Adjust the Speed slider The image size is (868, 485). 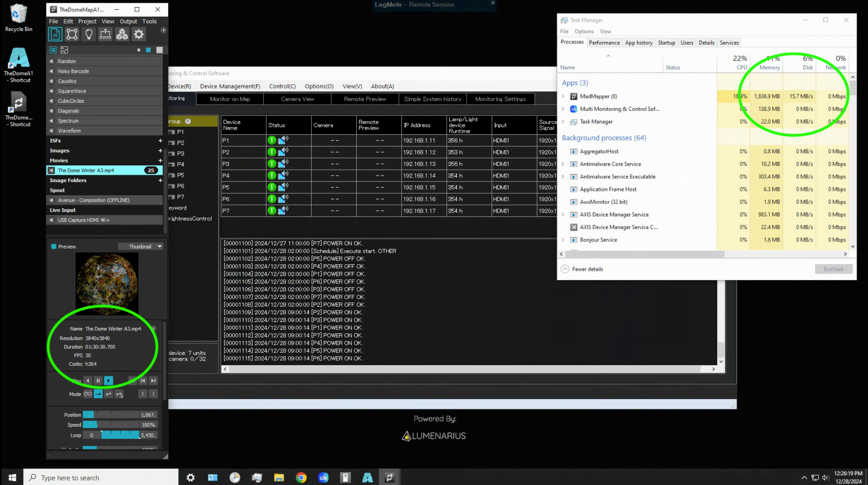coord(111,425)
